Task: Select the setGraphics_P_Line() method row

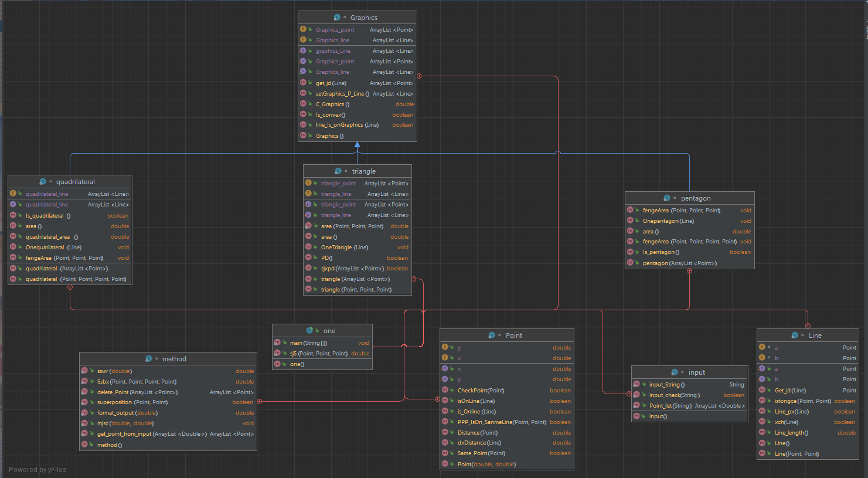Action: click(358, 93)
